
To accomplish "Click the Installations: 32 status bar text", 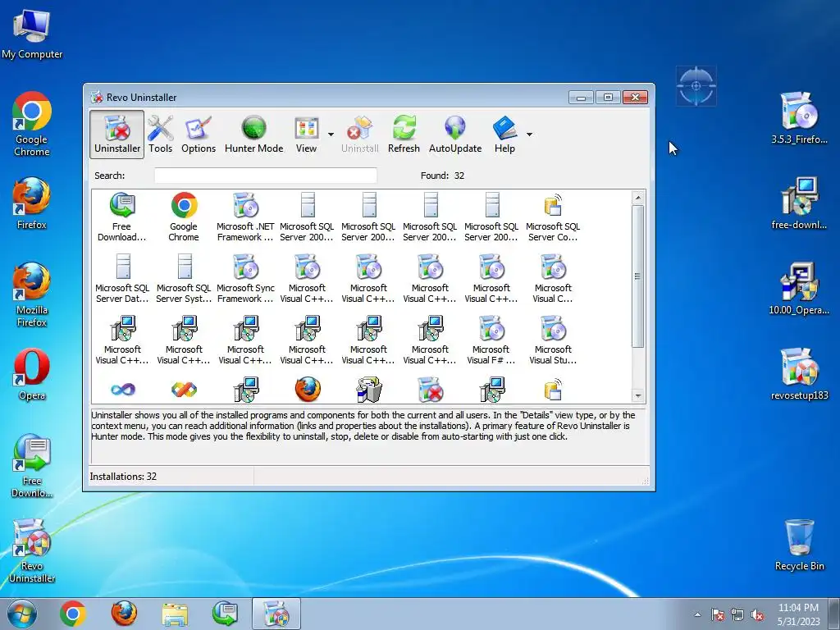I will pyautogui.click(x=123, y=477).
